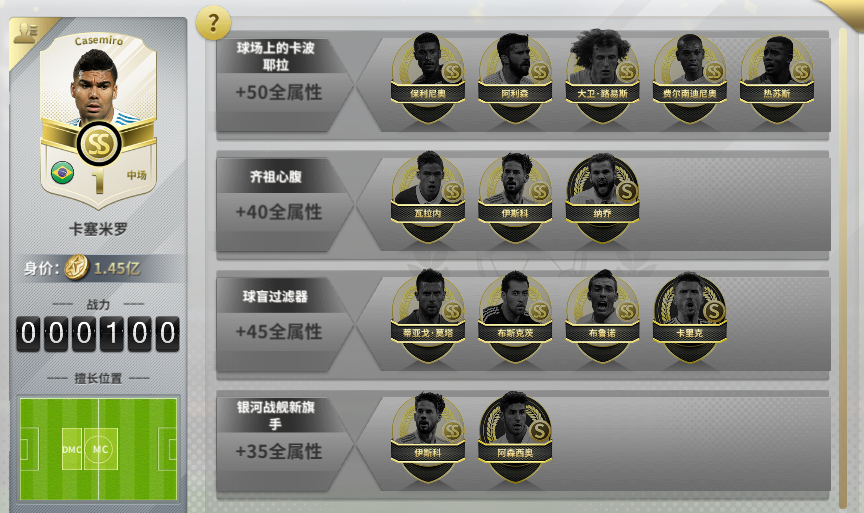Click the 齐祖心腹 combo title
864x513 pixels.
[276, 176]
